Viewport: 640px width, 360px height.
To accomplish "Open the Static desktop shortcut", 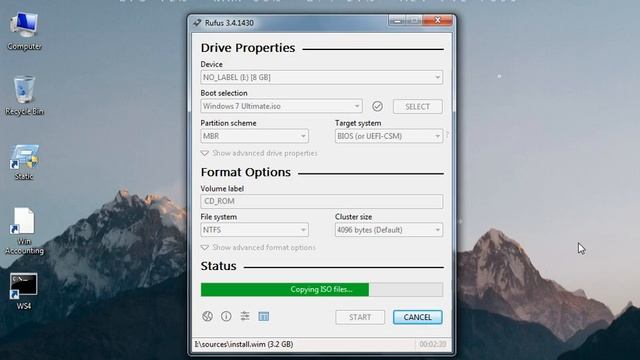I will tap(24, 162).
